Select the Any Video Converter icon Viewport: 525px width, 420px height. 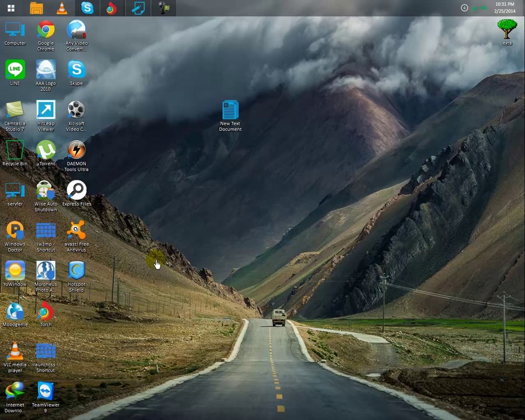76,35
